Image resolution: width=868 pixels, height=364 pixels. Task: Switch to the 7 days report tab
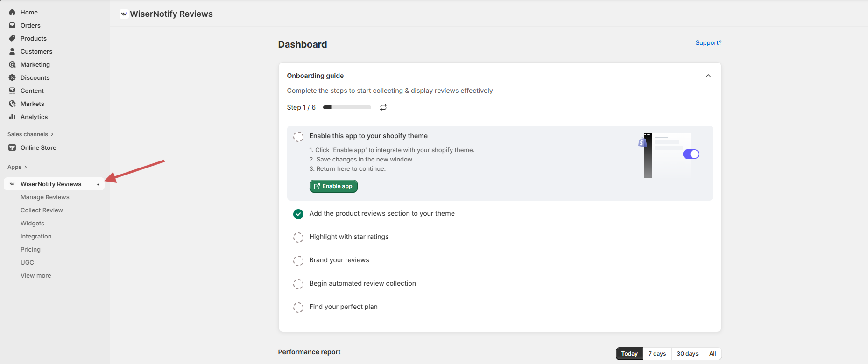[657, 354]
